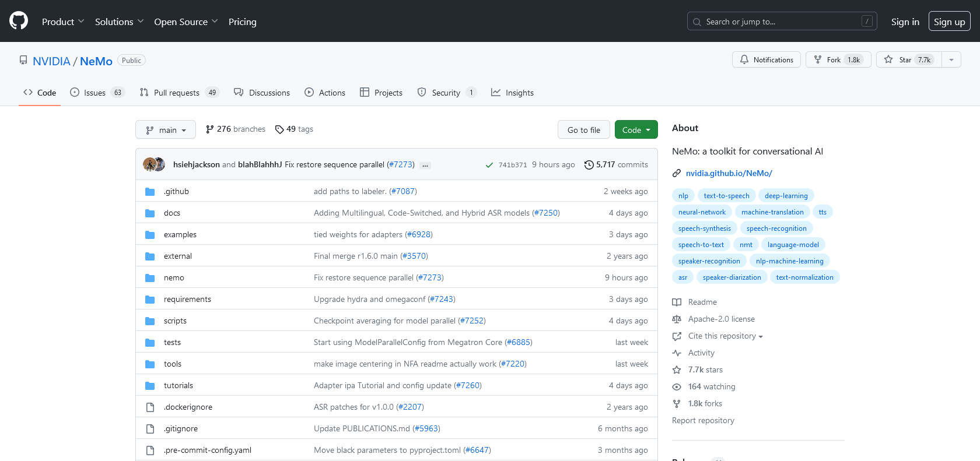Click the forks icon in About
The image size is (980, 461).
(677, 403)
